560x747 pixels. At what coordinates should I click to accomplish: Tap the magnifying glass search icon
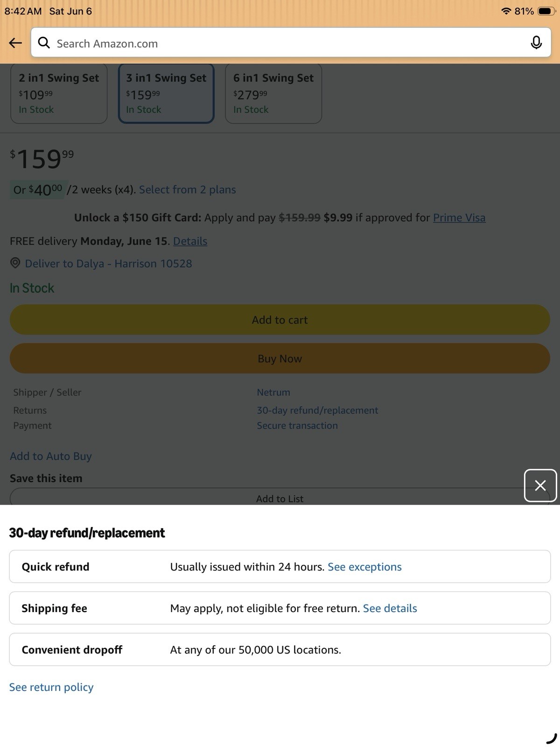click(x=44, y=43)
